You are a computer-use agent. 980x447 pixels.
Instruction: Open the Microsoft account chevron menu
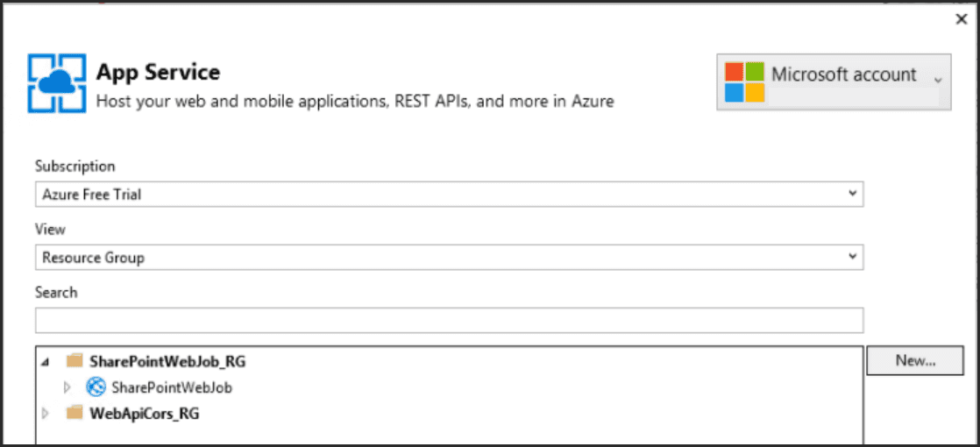(938, 80)
